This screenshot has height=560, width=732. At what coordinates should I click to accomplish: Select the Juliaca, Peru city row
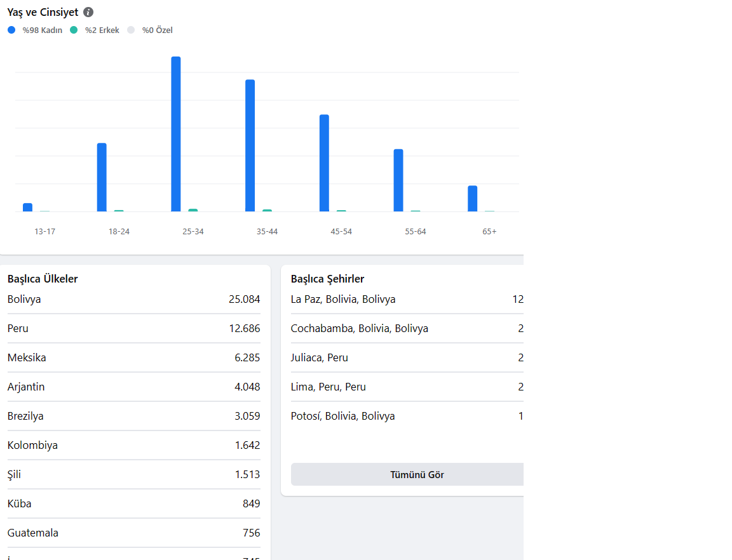[407, 357]
